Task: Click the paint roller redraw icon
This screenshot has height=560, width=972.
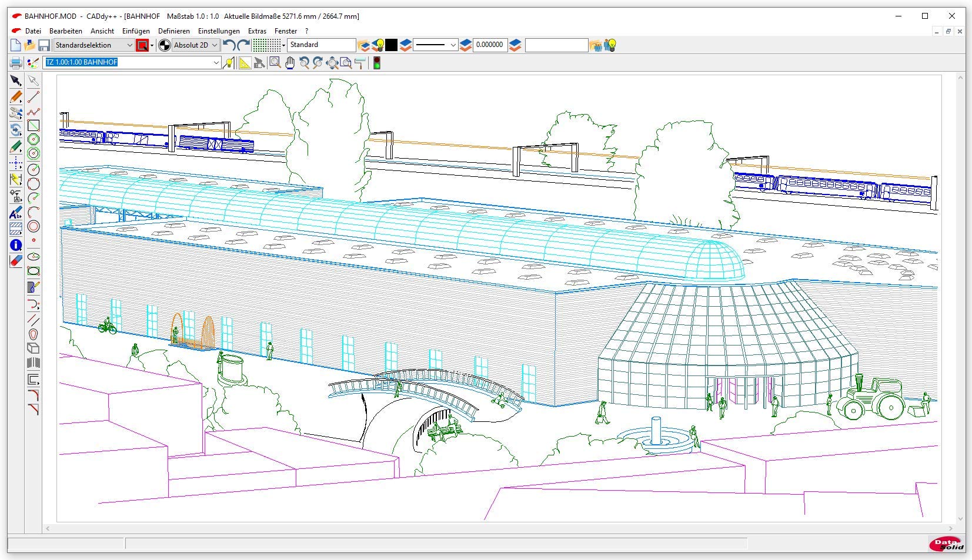Action: coord(360,63)
